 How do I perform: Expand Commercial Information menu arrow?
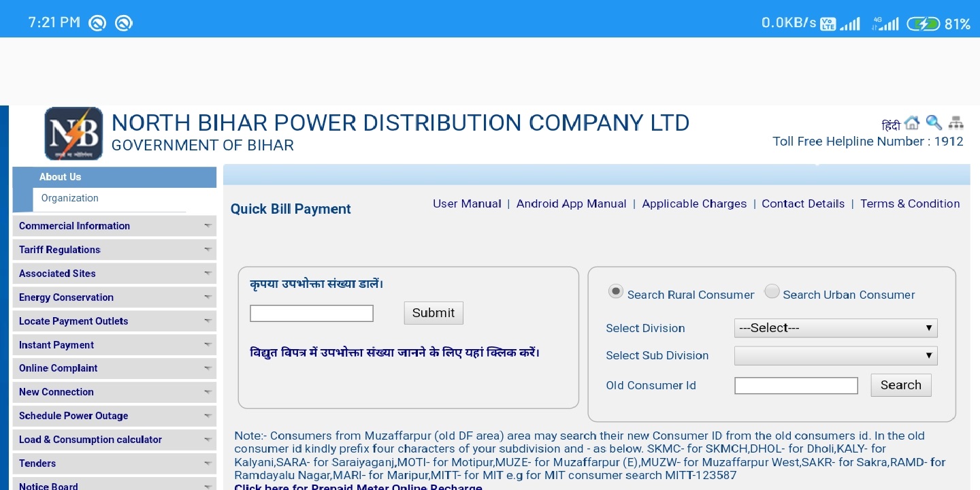pyautogui.click(x=208, y=226)
